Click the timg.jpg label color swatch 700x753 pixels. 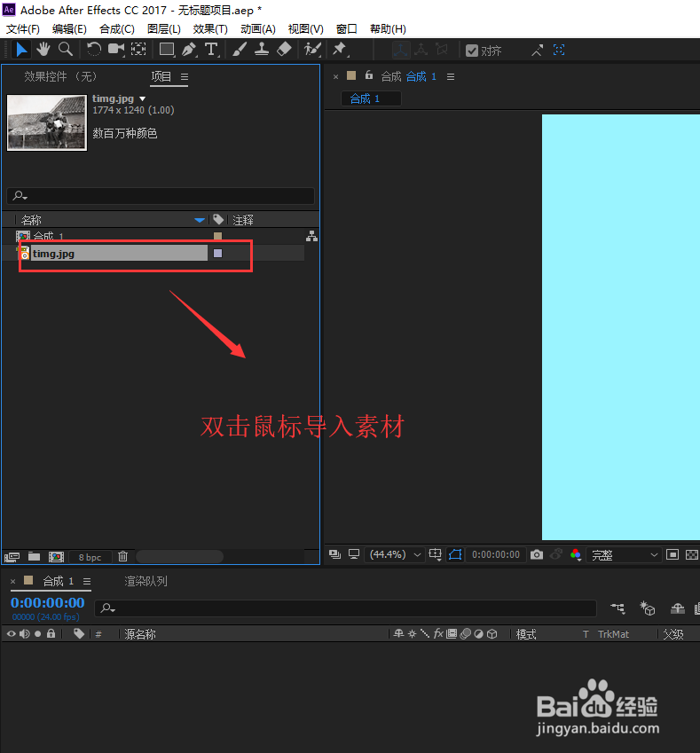click(217, 253)
